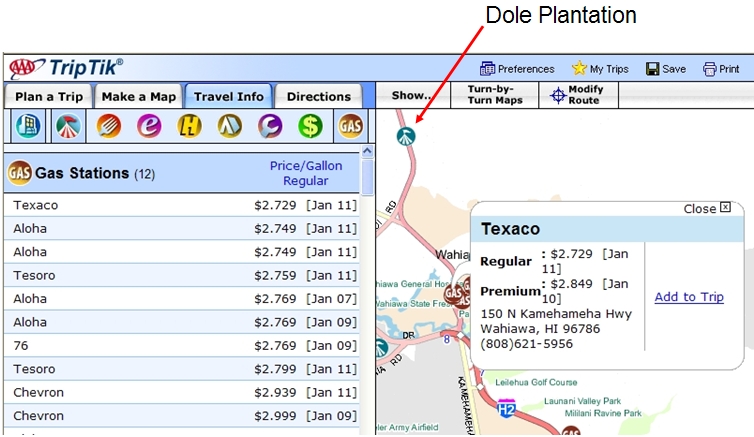The height and width of the screenshot is (437, 754).
Task: Open Turn-by-Turn Maps
Action: pos(495,95)
